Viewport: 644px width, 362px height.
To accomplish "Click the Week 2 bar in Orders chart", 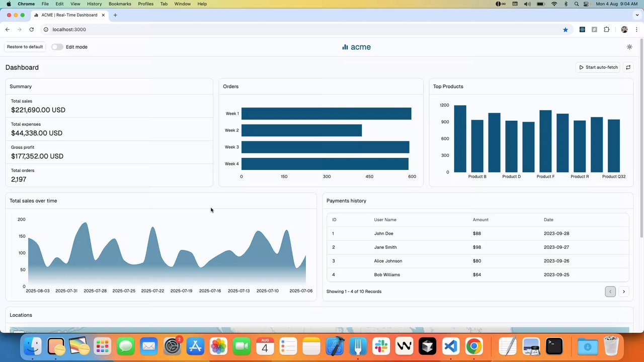I will pyautogui.click(x=301, y=130).
